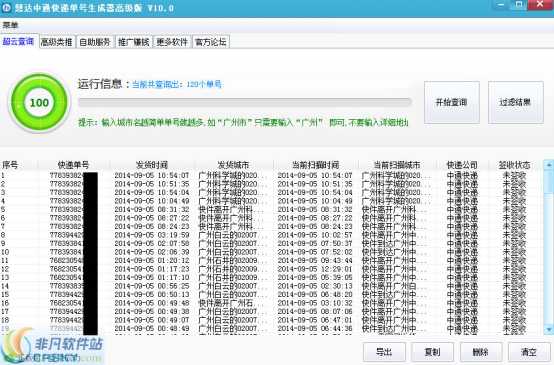Click the 过滤结果 button
Screen dimensions: 554x365
click(x=515, y=102)
